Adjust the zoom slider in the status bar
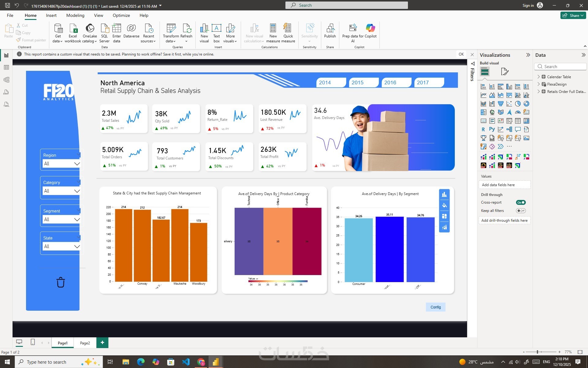The width and height of the screenshot is (588, 368). (537, 352)
